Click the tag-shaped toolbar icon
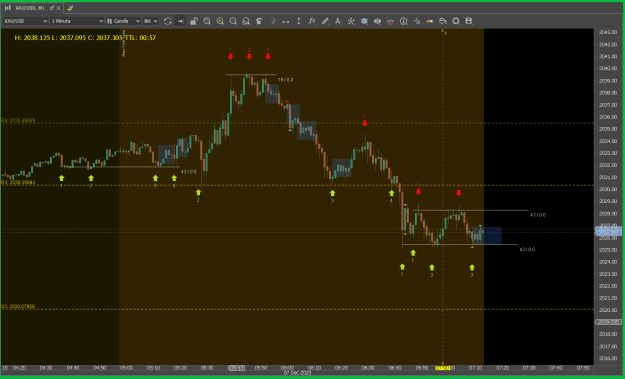 coord(443,21)
